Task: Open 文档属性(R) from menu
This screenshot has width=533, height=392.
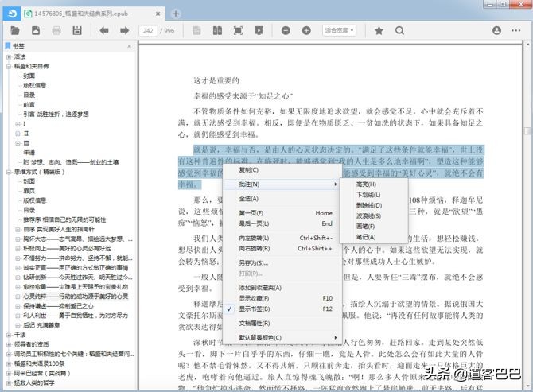Action: [x=282, y=323]
